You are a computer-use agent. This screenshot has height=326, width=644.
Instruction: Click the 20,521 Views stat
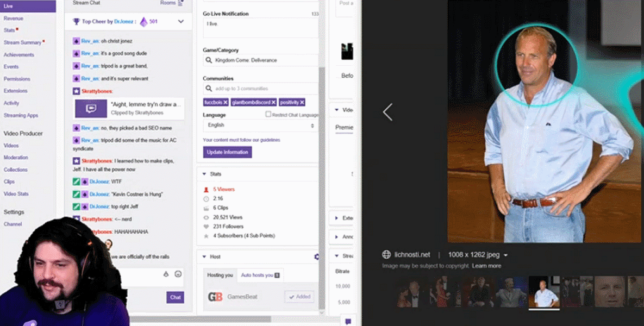click(228, 217)
